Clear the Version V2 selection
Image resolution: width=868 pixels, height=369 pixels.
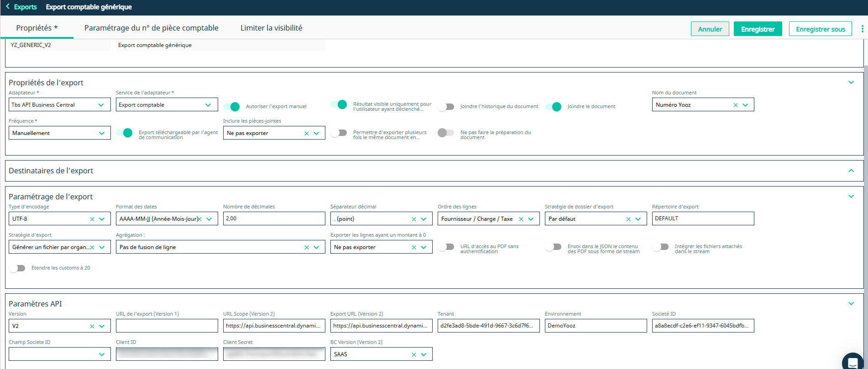coord(92,326)
